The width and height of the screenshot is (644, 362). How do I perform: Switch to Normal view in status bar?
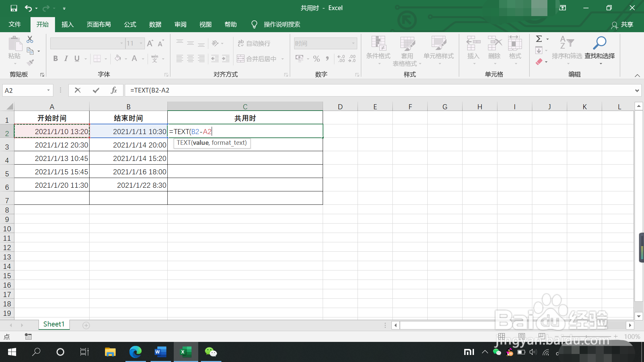tap(501, 336)
